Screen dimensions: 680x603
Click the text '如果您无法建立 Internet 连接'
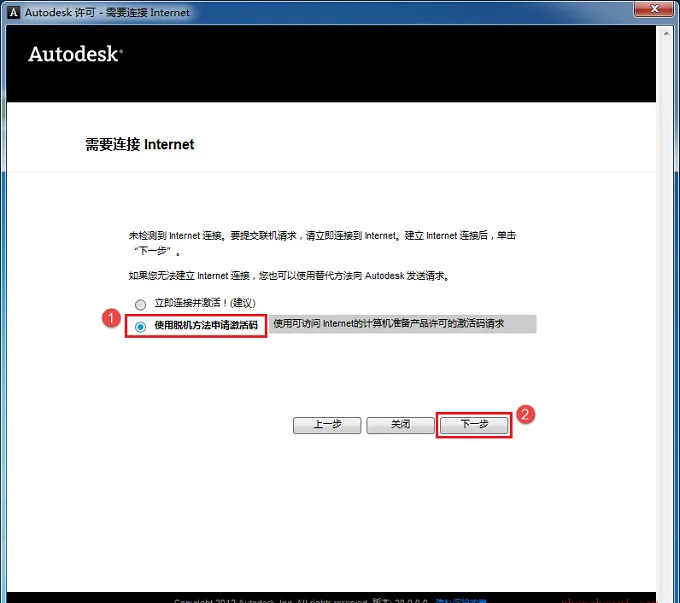click(x=189, y=275)
